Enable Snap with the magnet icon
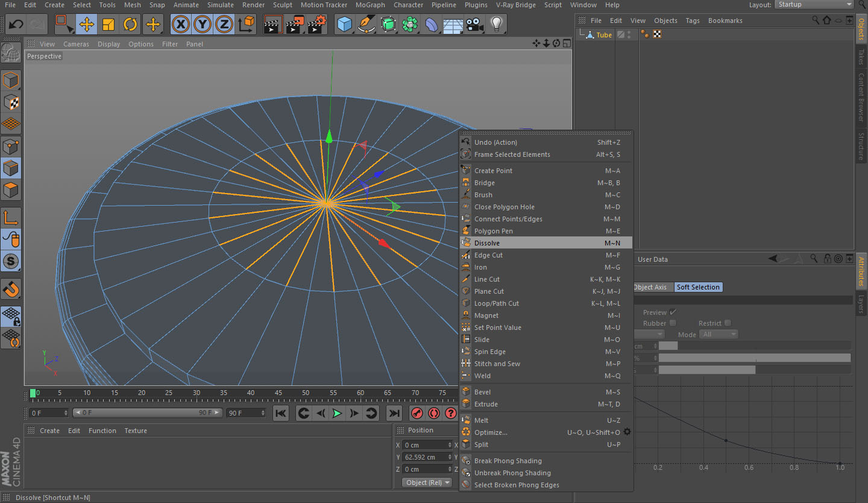 pos(11,289)
